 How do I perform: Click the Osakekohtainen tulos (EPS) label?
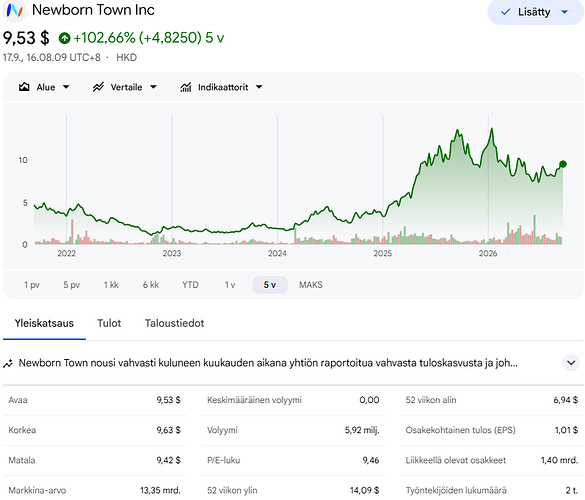pyautogui.click(x=460, y=430)
